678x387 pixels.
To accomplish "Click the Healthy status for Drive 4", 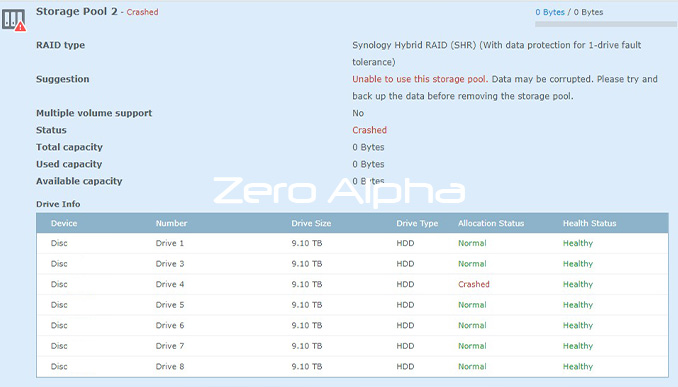I will click(x=578, y=285).
